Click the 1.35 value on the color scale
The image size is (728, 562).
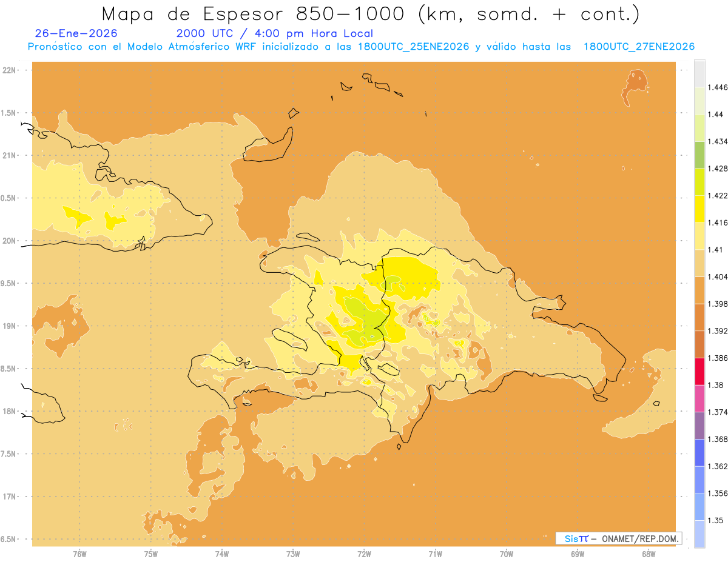point(715,520)
